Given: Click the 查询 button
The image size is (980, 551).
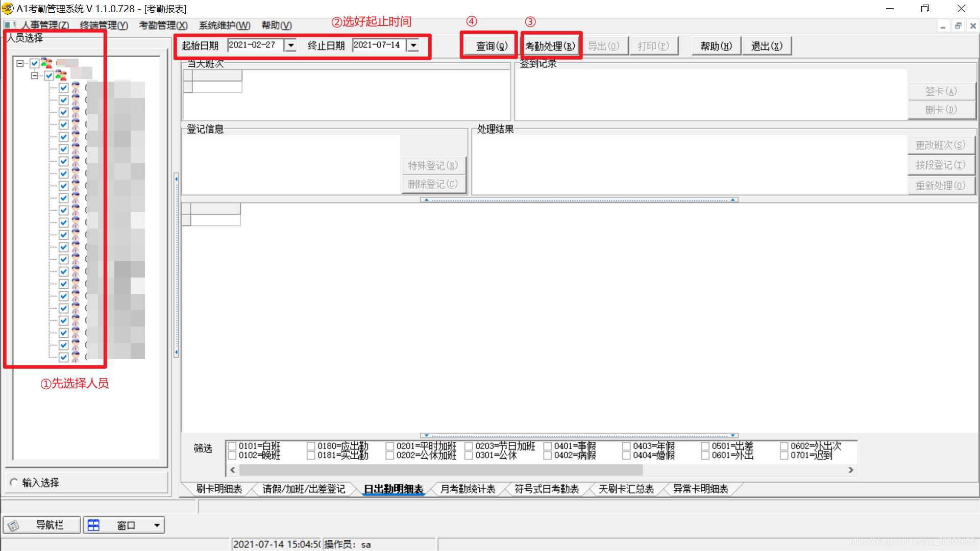Looking at the screenshot, I should (491, 46).
